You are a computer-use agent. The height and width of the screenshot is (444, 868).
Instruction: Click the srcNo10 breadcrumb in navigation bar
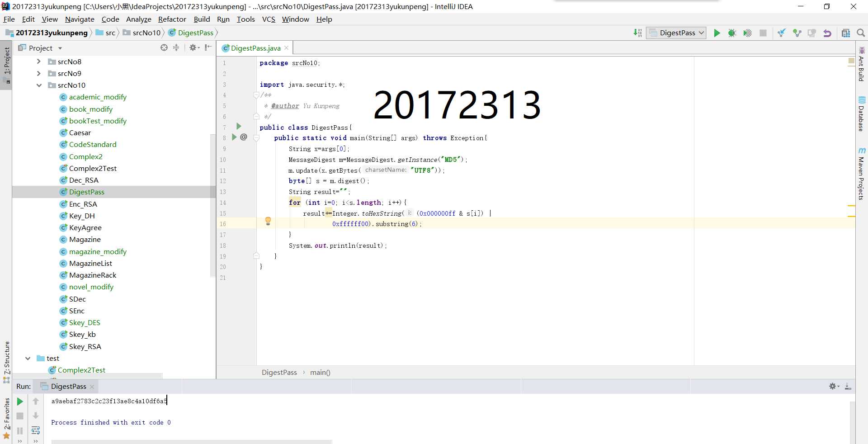click(x=142, y=33)
